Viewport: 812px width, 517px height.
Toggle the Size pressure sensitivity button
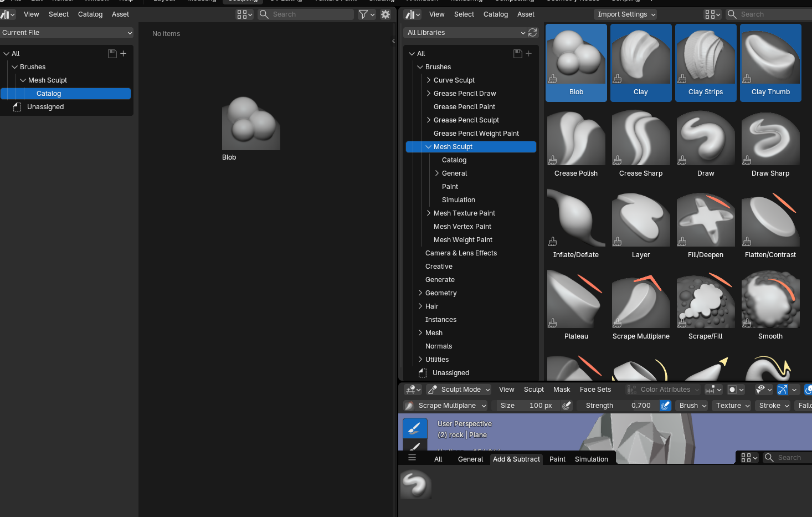click(567, 406)
